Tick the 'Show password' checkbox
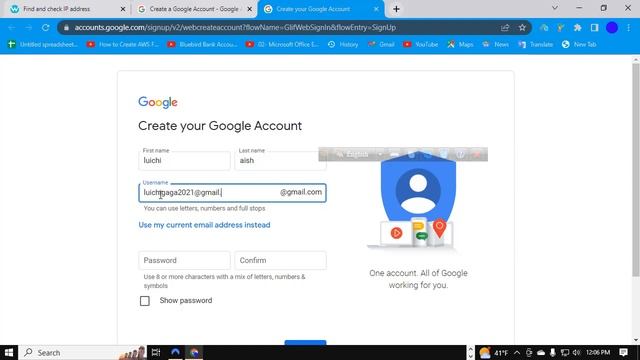Screen dimensions: 640x360 (144, 301)
